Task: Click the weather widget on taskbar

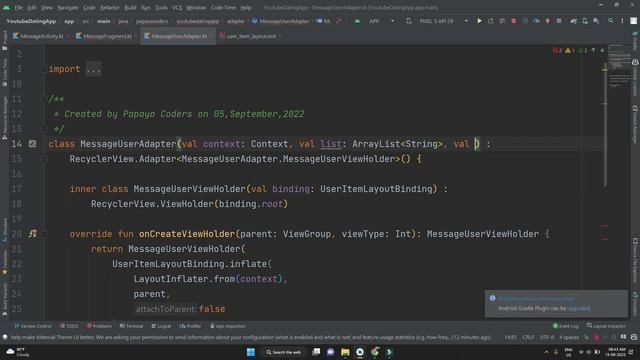Action: tap(18, 352)
